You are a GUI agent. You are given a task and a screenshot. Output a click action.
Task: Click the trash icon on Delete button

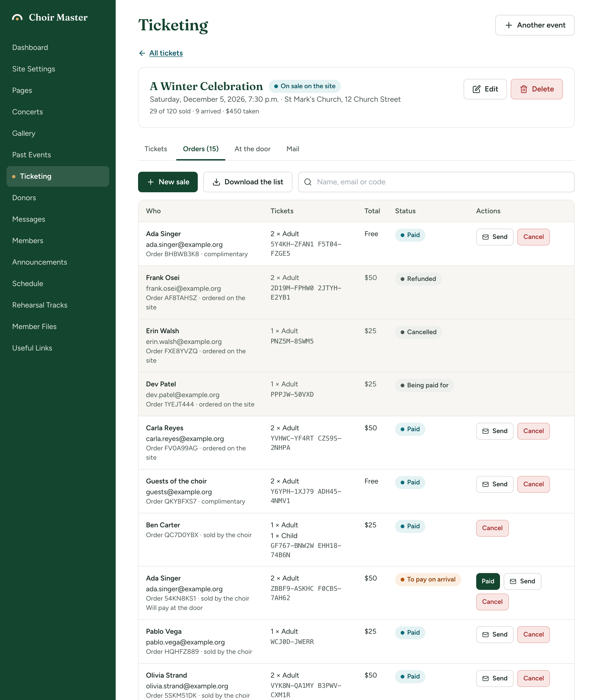pyautogui.click(x=524, y=89)
